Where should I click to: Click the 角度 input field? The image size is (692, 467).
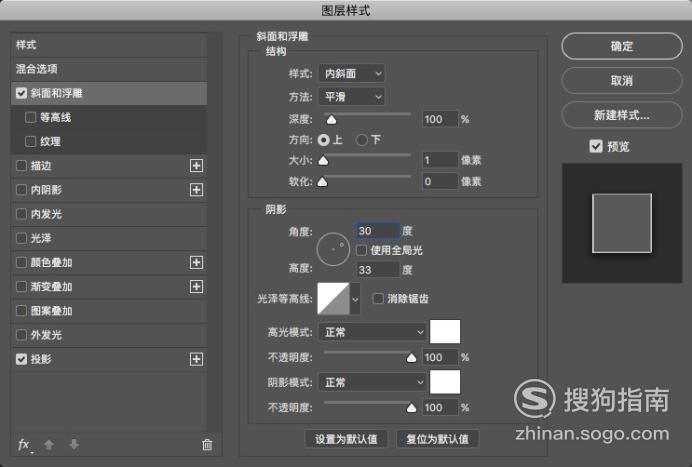click(377, 231)
